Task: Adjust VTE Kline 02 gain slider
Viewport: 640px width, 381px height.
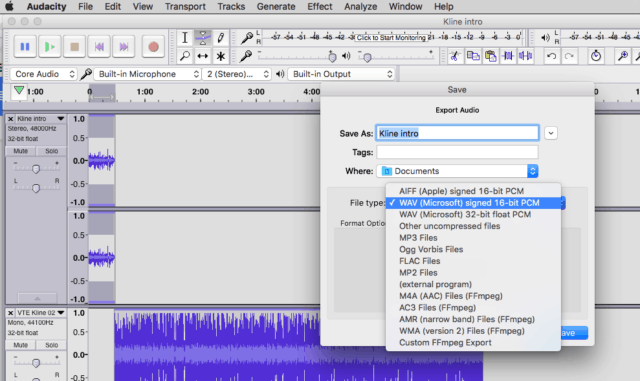Action: click(36, 363)
